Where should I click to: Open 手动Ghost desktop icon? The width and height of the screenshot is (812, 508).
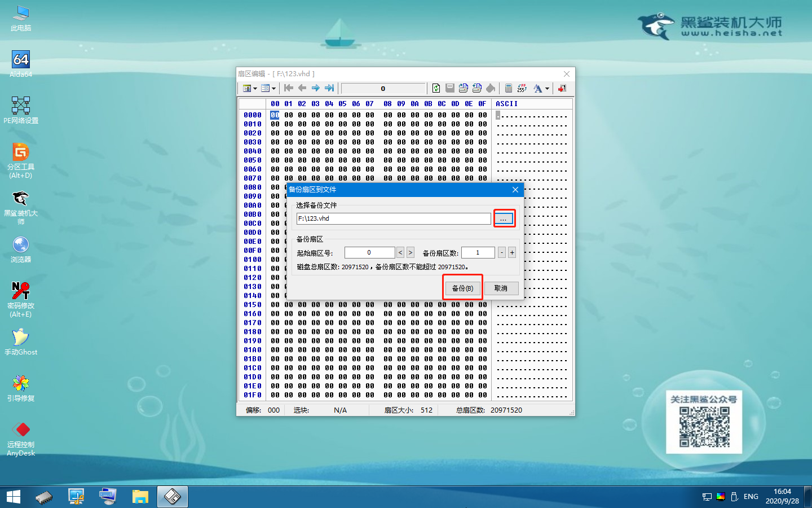(x=21, y=341)
